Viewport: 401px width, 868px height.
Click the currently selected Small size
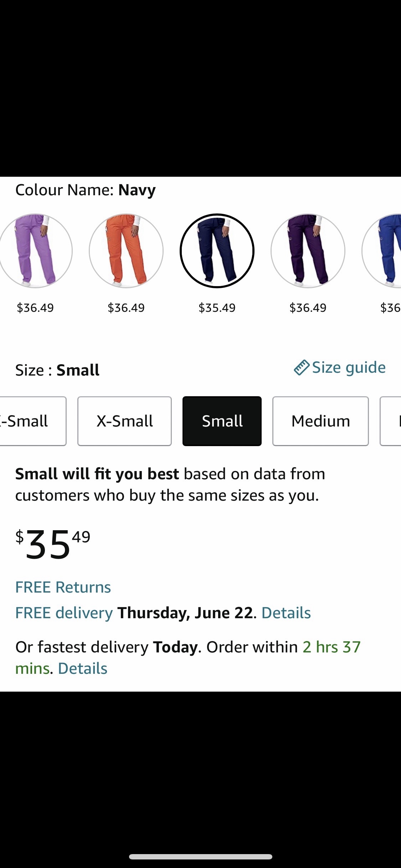222,421
